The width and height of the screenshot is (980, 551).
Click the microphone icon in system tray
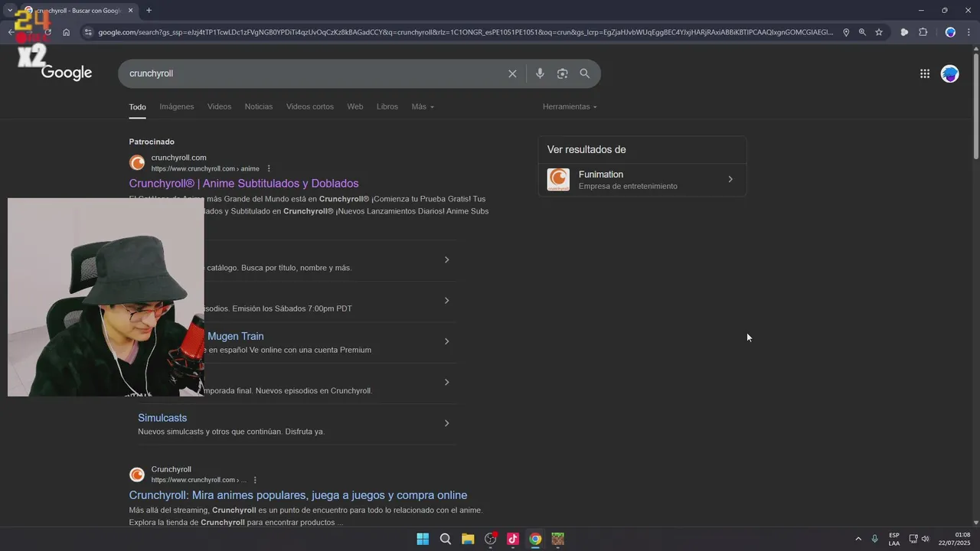pyautogui.click(x=875, y=539)
